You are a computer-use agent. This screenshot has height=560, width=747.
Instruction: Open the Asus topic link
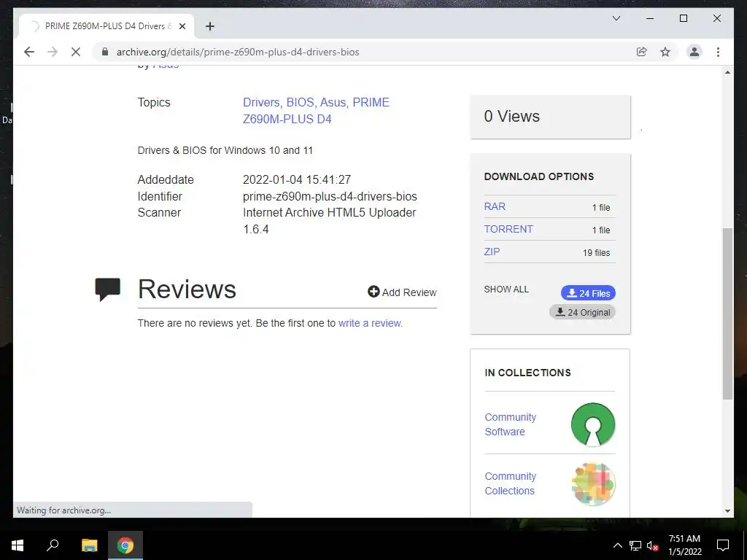coord(333,102)
